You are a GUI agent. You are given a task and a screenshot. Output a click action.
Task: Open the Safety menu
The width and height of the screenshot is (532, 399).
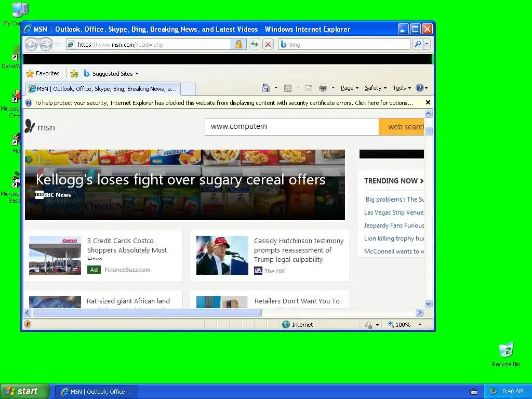click(376, 88)
